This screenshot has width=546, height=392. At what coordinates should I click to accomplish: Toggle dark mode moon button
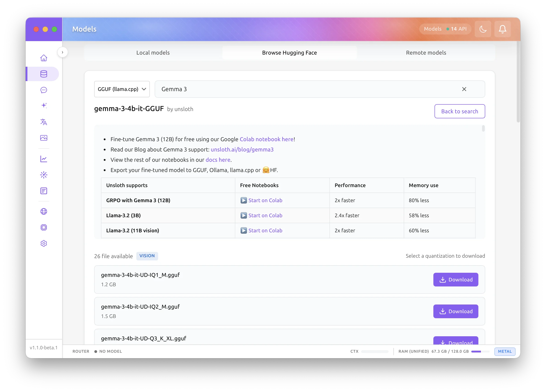click(x=483, y=29)
